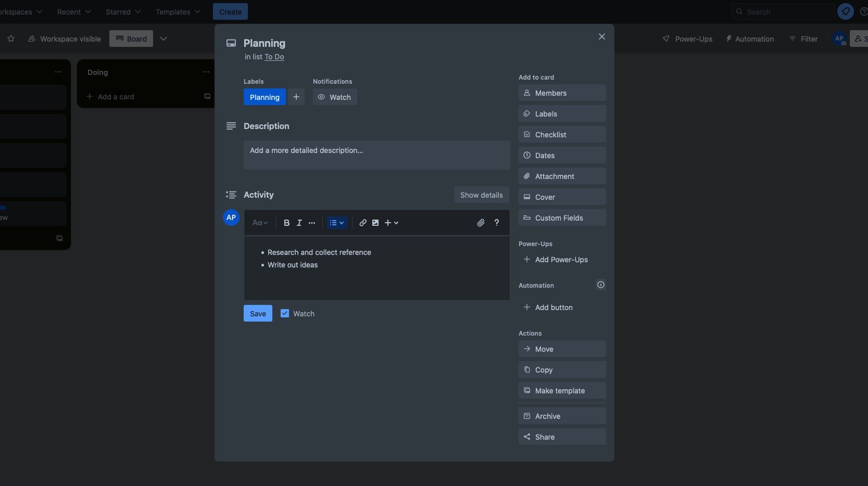Expand the insert plus dropdown in the editor

pyautogui.click(x=392, y=223)
